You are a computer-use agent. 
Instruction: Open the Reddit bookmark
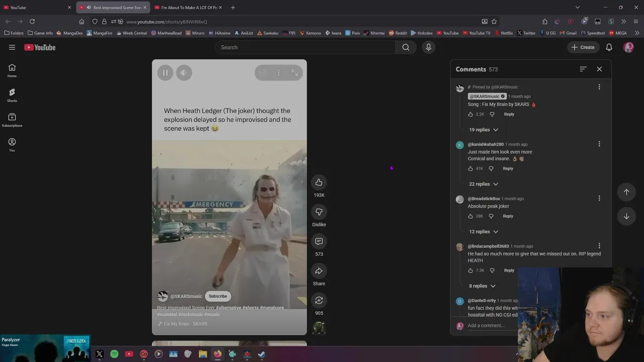[x=397, y=33]
